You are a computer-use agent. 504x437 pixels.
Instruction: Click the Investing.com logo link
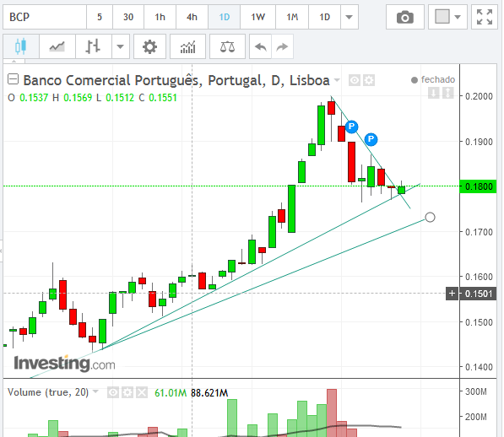(x=64, y=364)
